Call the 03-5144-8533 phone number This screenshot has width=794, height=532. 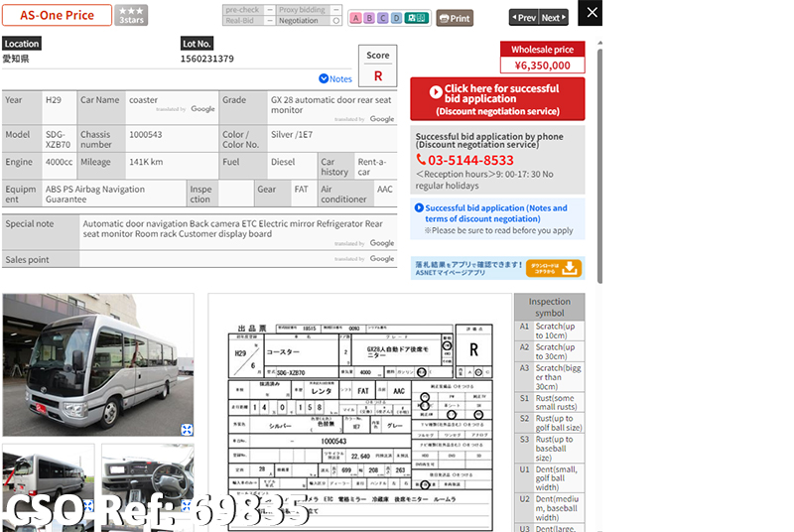point(470,161)
